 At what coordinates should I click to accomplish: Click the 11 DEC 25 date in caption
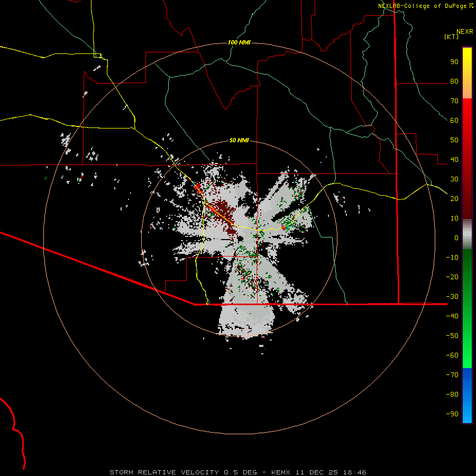(318, 472)
